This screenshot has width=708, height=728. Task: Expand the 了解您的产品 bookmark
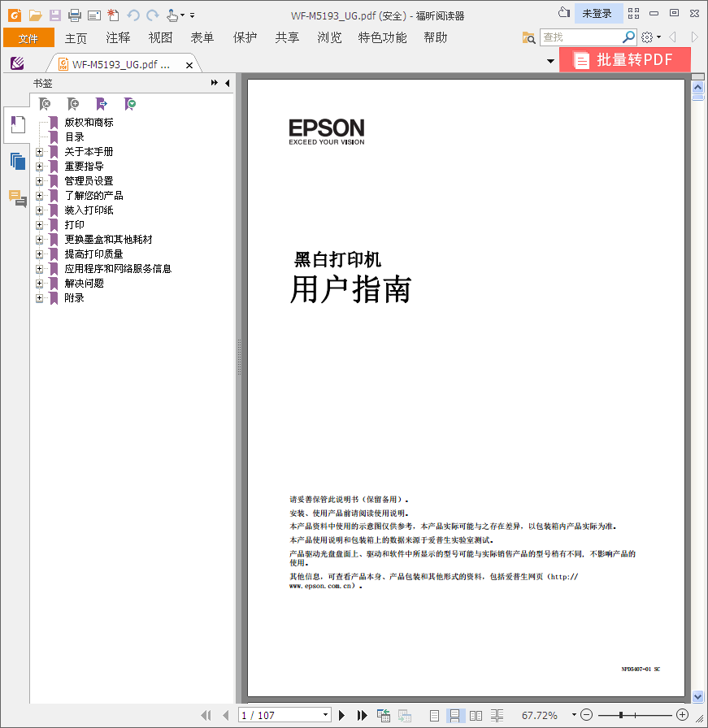(40, 196)
